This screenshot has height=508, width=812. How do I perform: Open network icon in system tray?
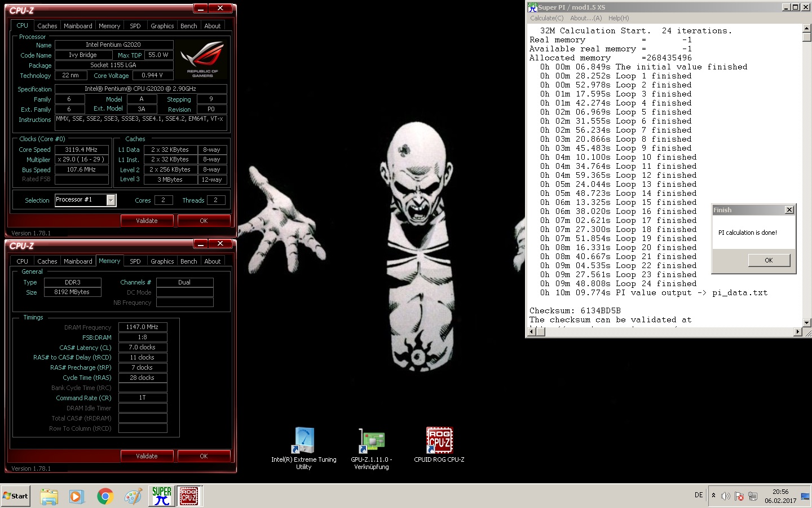[753, 496]
